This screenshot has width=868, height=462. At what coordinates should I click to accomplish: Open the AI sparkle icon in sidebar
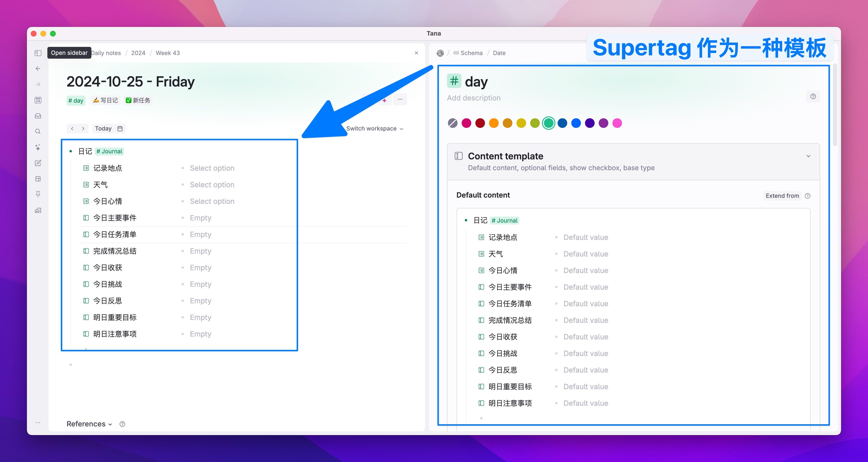[x=38, y=147]
